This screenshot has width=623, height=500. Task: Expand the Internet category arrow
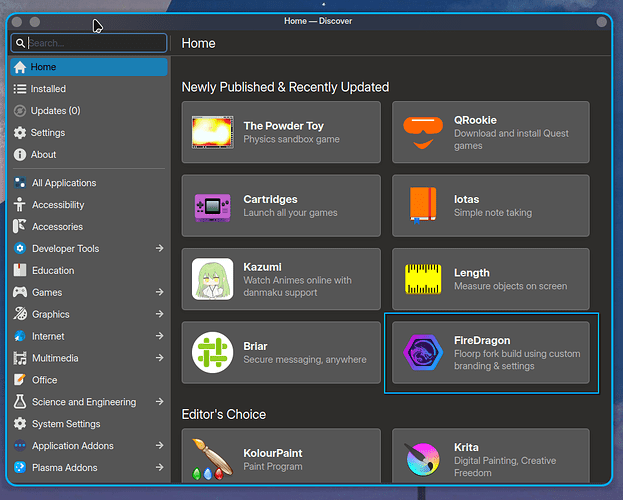click(159, 336)
